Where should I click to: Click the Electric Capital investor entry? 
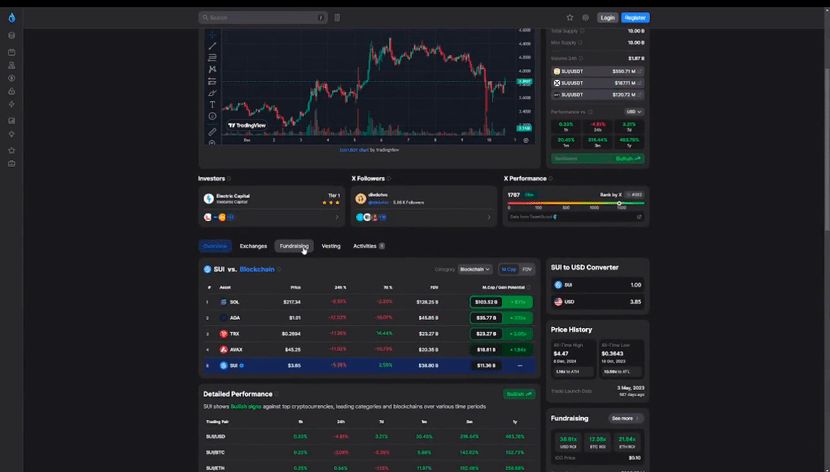click(x=271, y=198)
